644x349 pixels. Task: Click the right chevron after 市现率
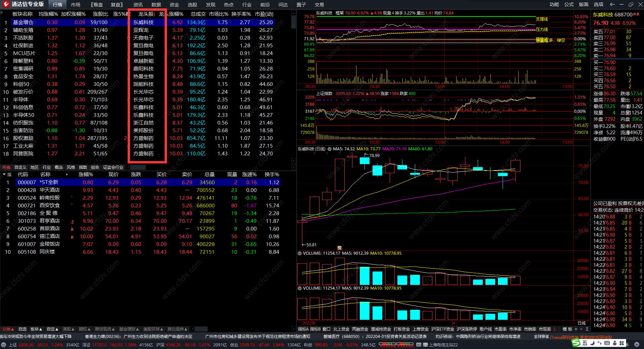[554, 329]
